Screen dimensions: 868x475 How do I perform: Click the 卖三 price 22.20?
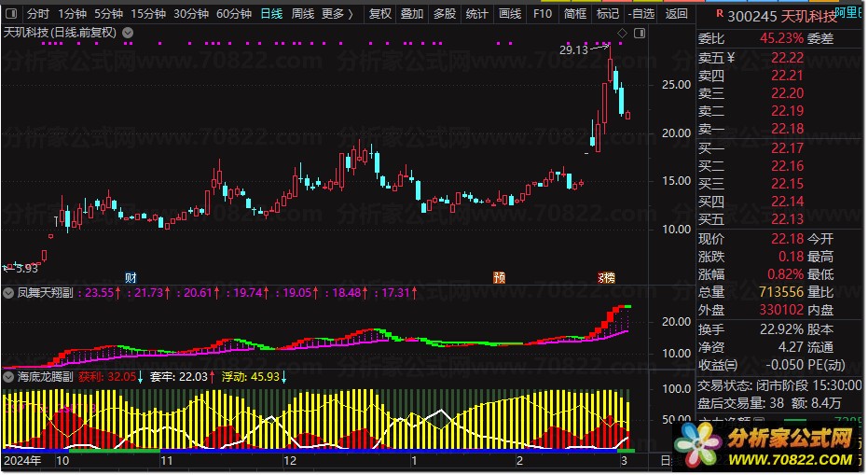(787, 93)
